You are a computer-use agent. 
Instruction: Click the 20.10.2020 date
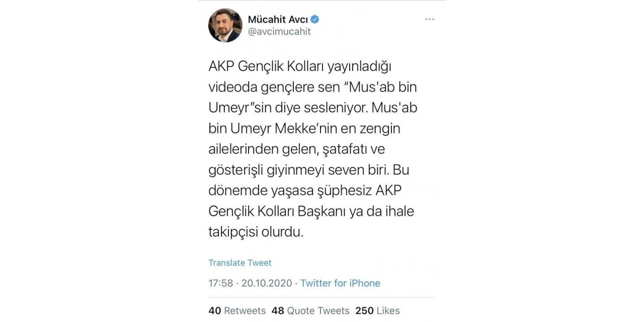(x=267, y=283)
